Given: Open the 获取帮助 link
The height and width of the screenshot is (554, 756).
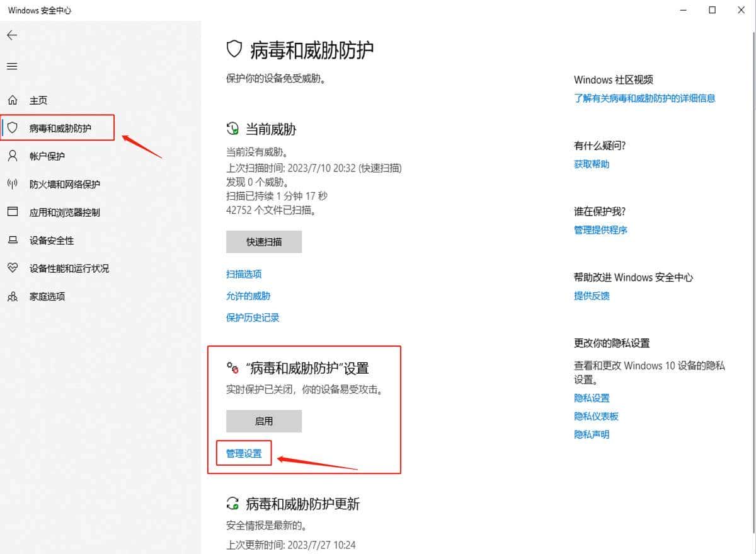Looking at the screenshot, I should coord(592,164).
